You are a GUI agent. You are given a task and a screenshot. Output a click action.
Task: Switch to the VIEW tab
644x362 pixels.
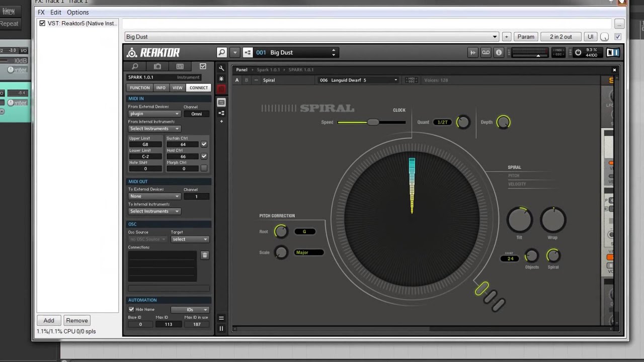coord(178,87)
